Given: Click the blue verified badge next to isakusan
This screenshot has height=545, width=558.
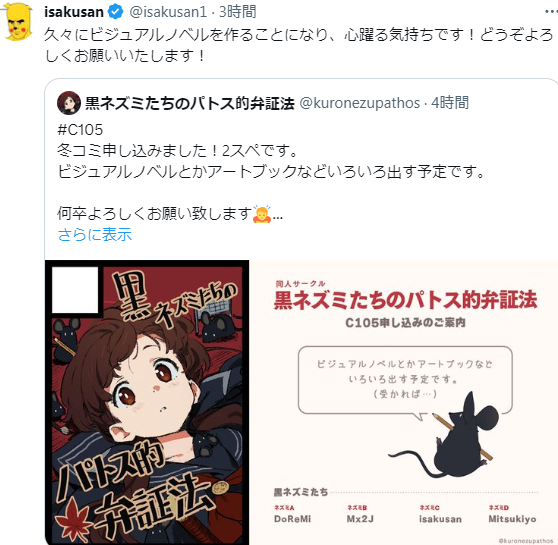Looking at the screenshot, I should point(115,12).
